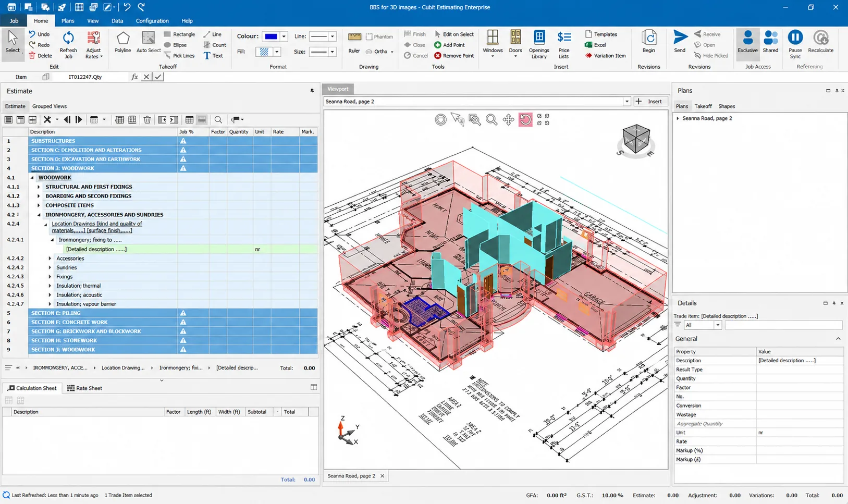The height and width of the screenshot is (504, 848).
Task: Open the Seanna Road page selector dropdown
Action: click(626, 102)
